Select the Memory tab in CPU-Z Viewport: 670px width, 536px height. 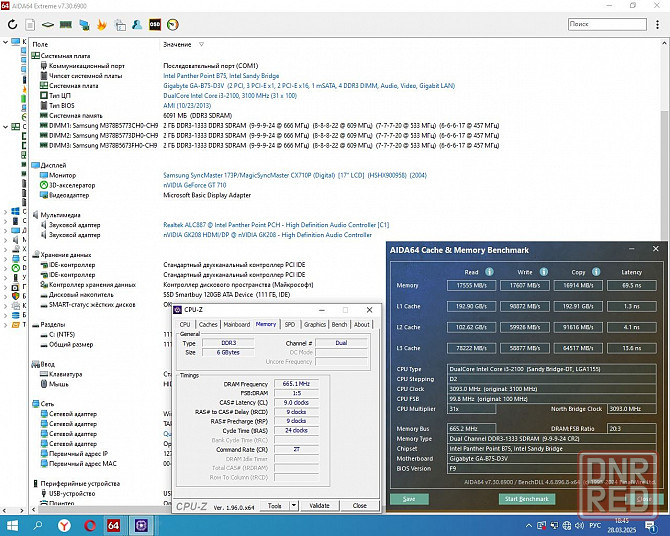266,324
